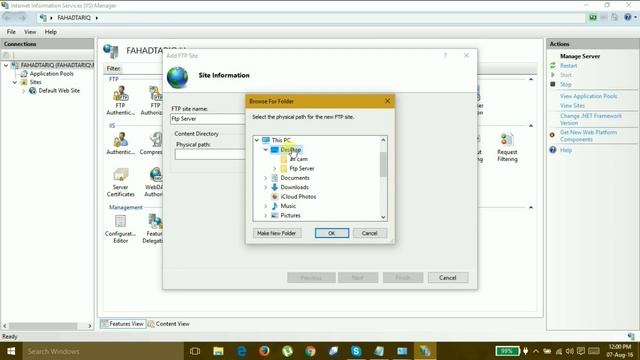Open Request Filtering feature
This screenshot has width=640, height=360.
point(507,147)
